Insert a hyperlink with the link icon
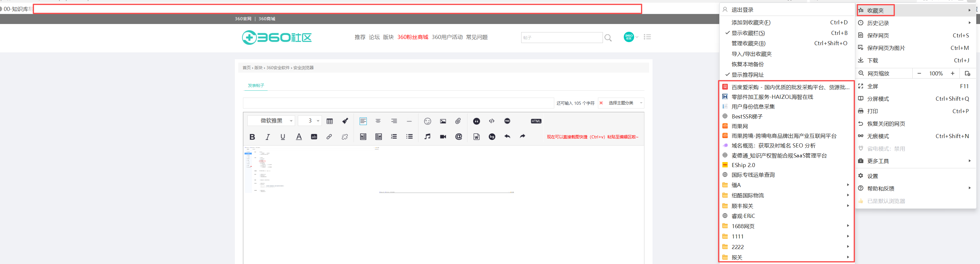The image size is (980, 264). pyautogui.click(x=329, y=137)
